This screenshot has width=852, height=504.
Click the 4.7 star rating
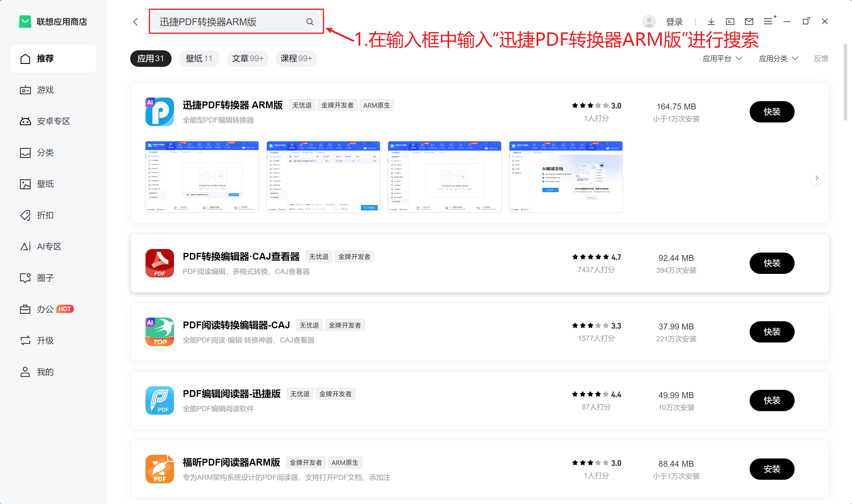[597, 257]
